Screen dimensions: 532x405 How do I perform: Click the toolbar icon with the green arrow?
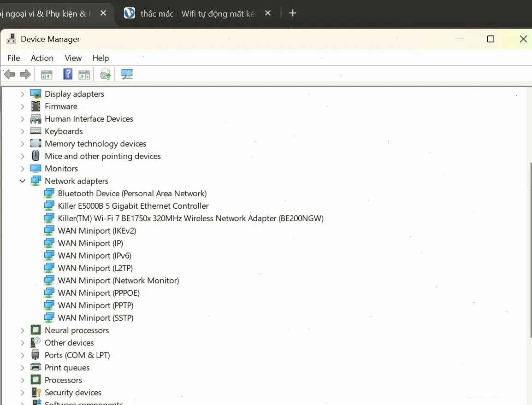pyautogui.click(x=105, y=74)
